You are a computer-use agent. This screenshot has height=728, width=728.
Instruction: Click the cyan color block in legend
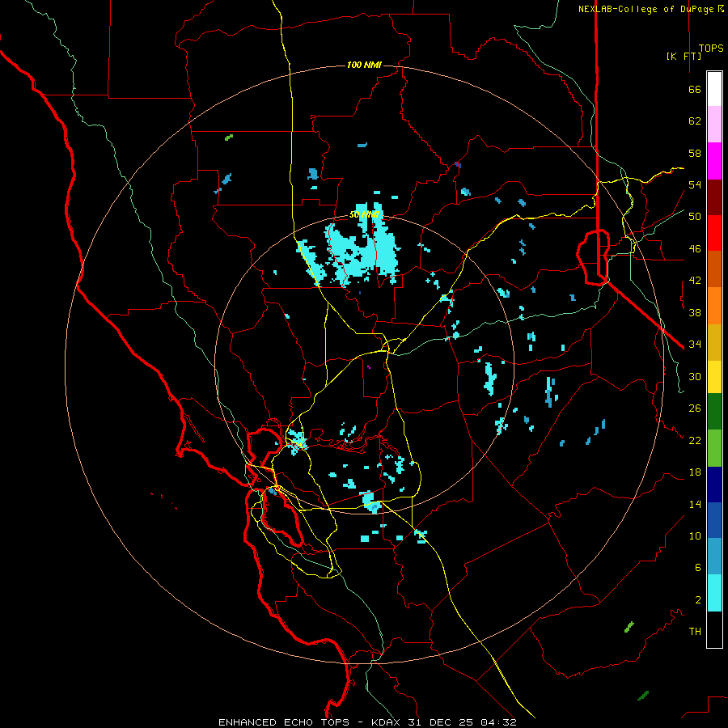[714, 593]
